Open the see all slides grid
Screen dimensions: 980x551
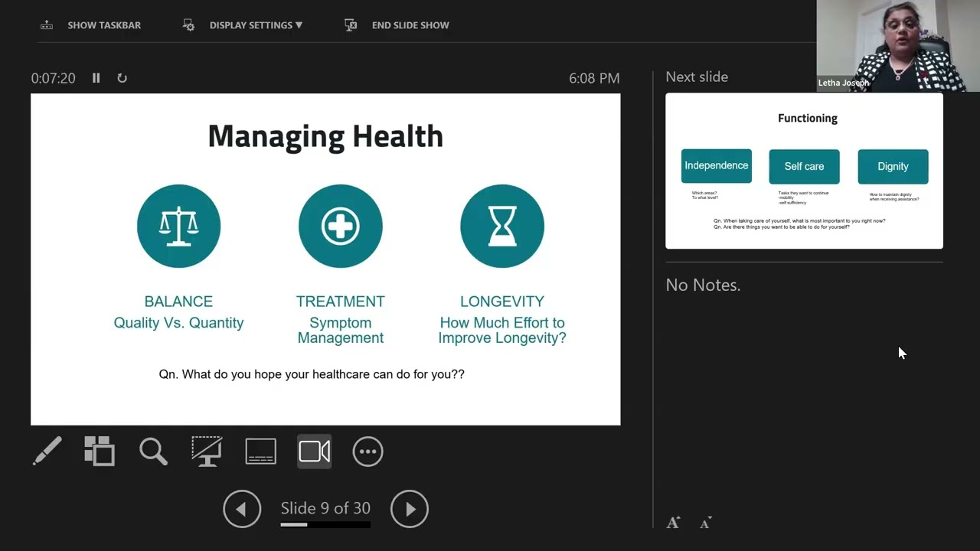[x=100, y=452]
